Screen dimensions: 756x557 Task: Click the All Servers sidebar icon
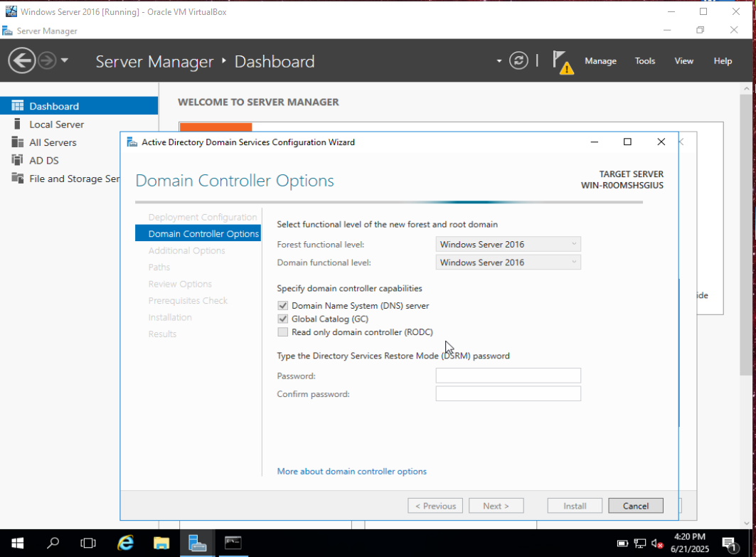[17, 142]
